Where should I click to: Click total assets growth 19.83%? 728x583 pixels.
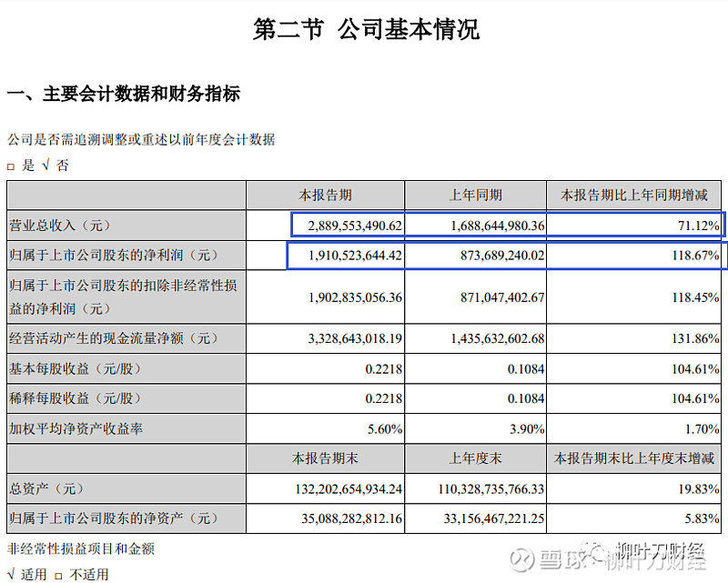tap(699, 489)
